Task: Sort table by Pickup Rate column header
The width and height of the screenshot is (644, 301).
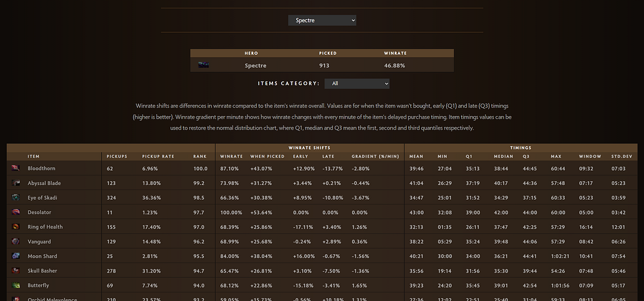Action: 158,156
